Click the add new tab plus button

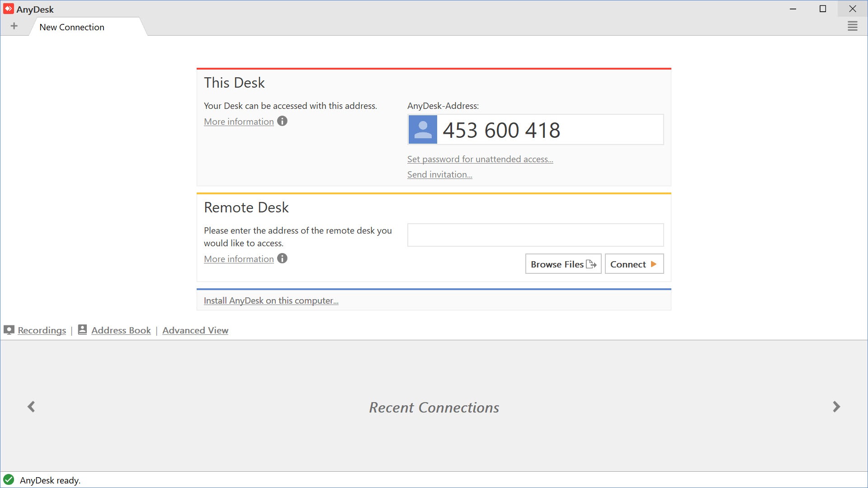14,27
